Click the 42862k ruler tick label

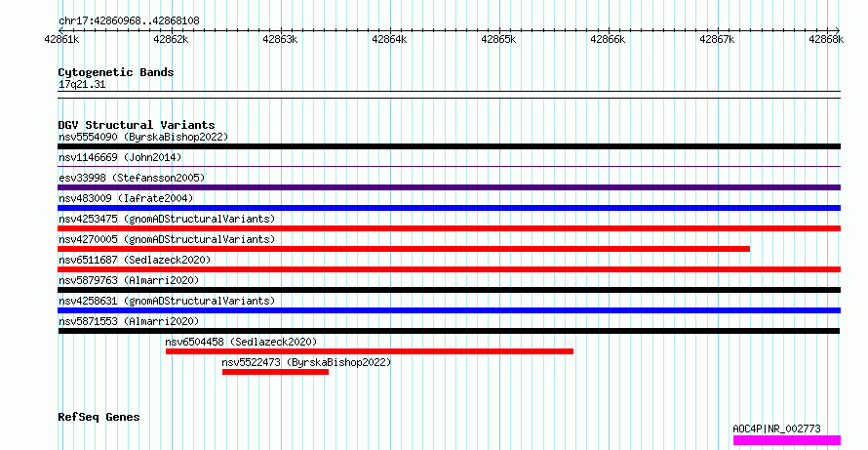[x=171, y=39]
